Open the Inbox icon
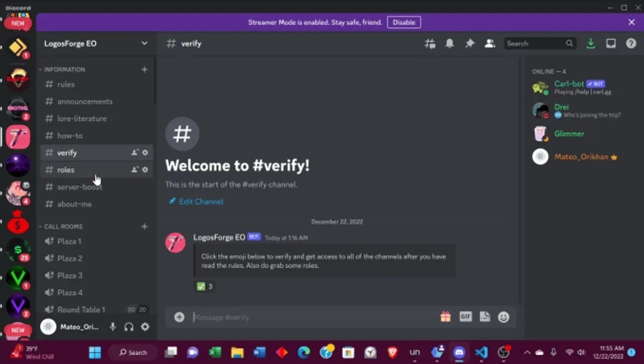644x364 pixels. point(611,43)
